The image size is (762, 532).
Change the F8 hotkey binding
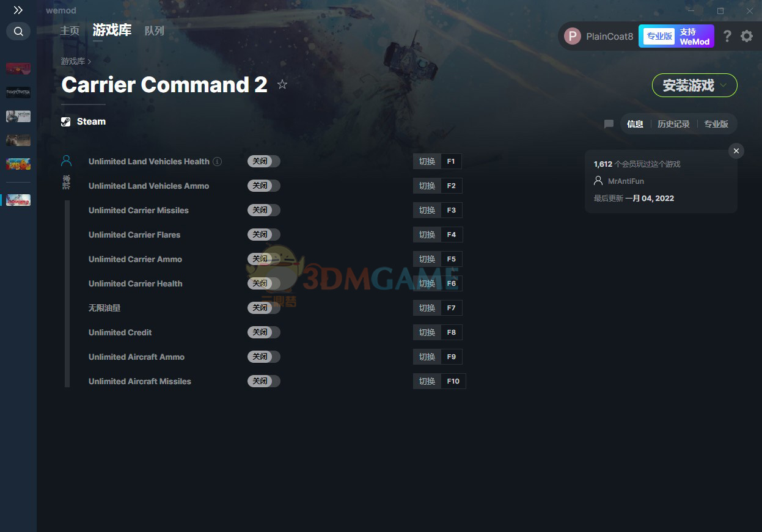tap(451, 332)
